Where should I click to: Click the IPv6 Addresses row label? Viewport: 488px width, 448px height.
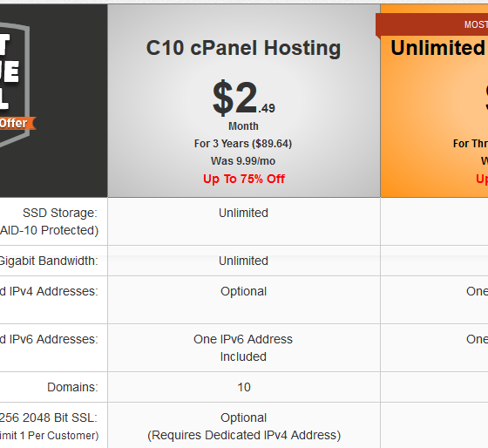[x=49, y=339]
